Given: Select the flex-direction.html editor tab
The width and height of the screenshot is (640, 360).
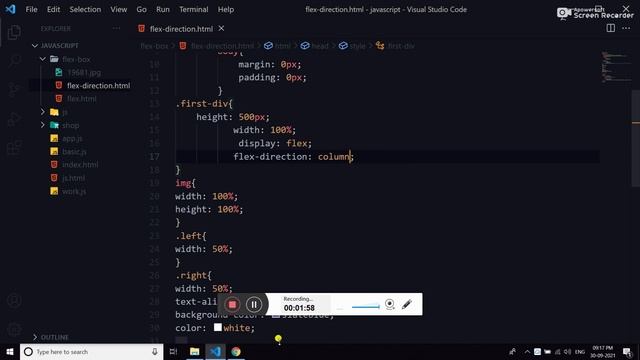Looking at the screenshot, I should click(181, 29).
